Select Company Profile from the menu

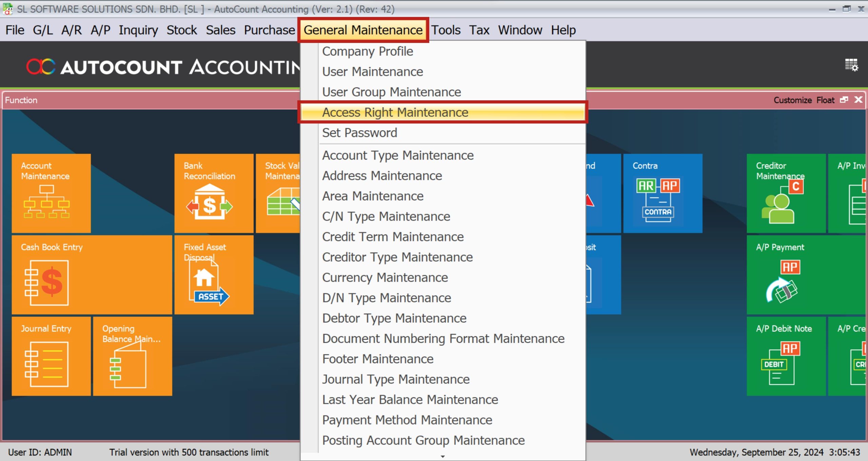pyautogui.click(x=368, y=51)
